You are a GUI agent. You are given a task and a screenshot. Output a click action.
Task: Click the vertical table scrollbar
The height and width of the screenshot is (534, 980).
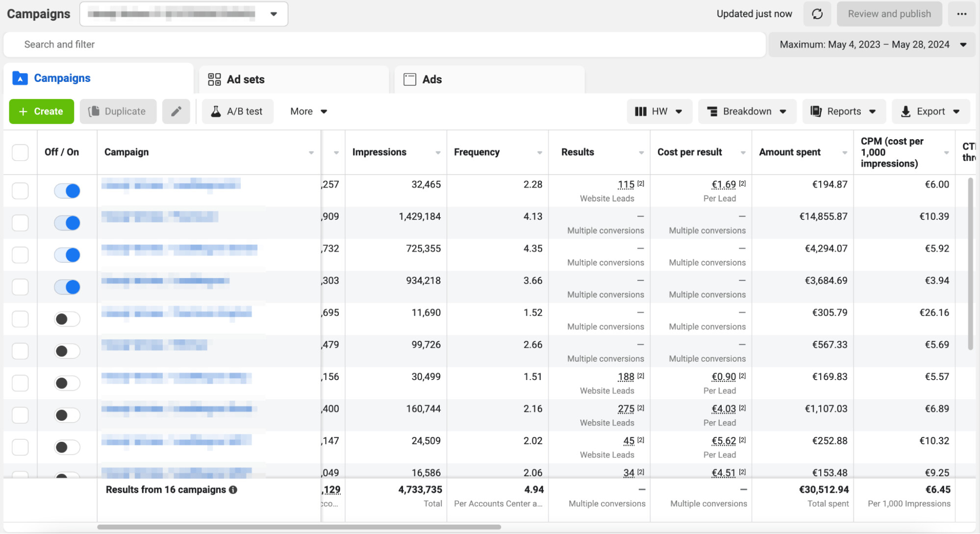click(970, 264)
